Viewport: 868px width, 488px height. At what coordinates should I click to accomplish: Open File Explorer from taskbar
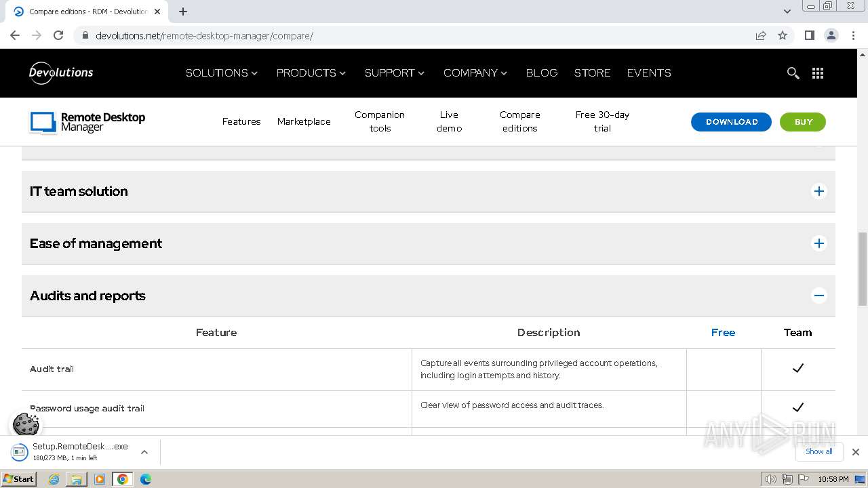[x=77, y=479]
